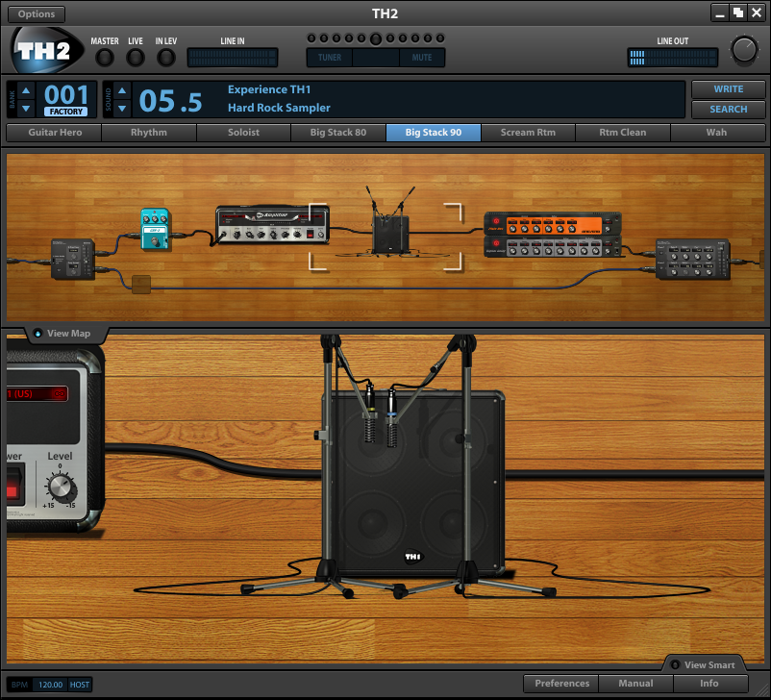Select the Rtm Clean tab
Viewport: 771px width, 700px height.
[623, 133]
